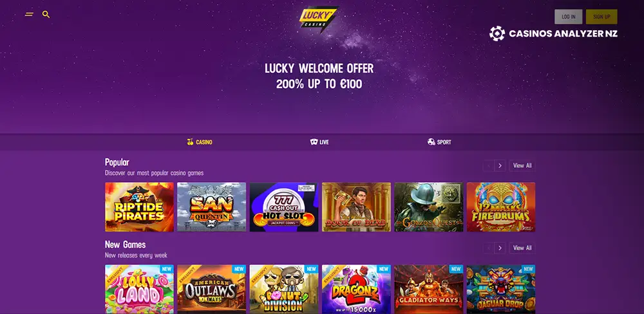The height and width of the screenshot is (314, 644).
Task: Click the cherries icon beside Casino
Action: [190, 142]
